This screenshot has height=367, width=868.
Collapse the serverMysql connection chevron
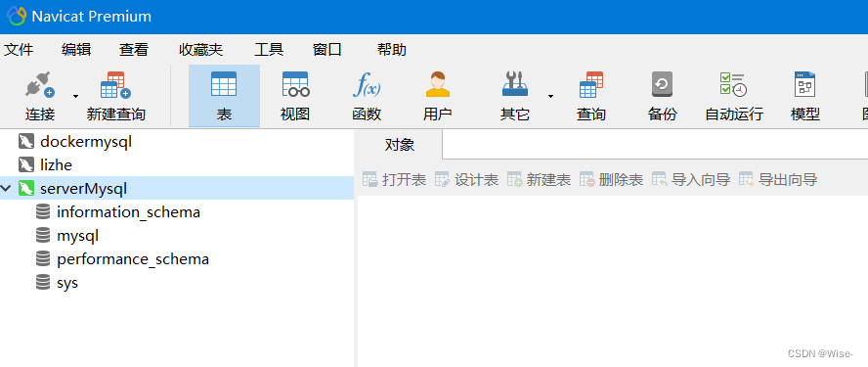click(6, 189)
